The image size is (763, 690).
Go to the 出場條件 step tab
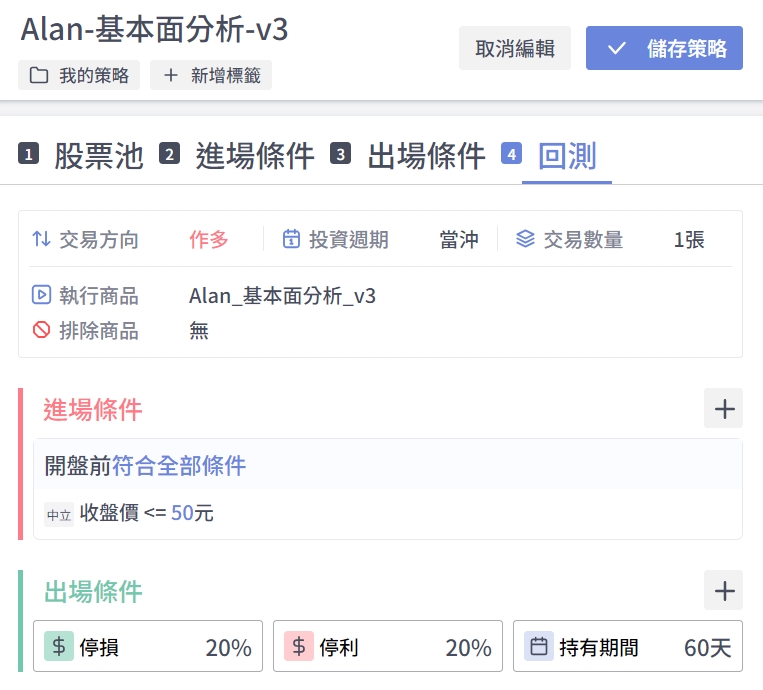point(426,156)
